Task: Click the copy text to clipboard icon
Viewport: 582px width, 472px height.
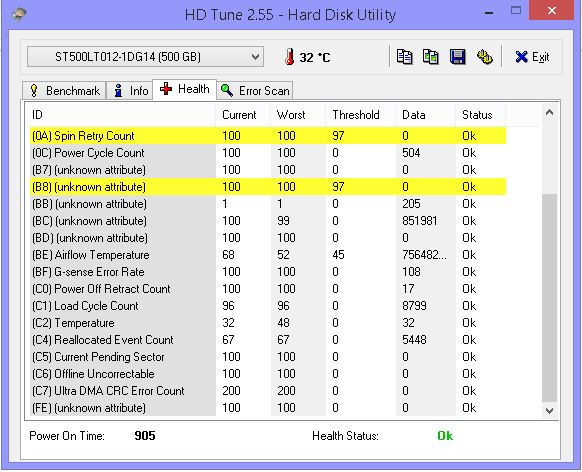Action: tap(404, 57)
